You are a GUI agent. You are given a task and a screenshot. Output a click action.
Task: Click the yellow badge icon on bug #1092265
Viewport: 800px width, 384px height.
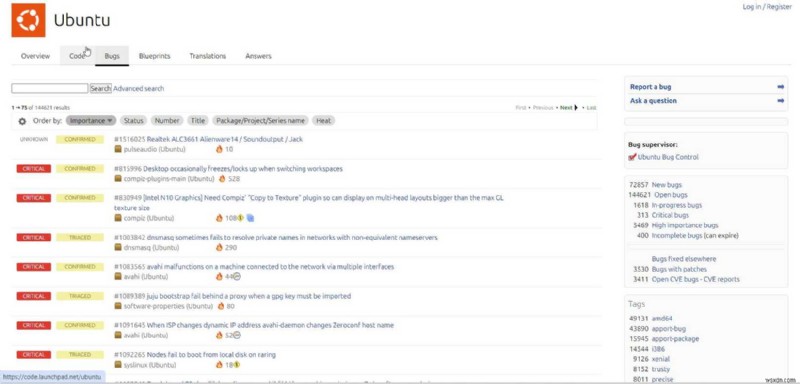[237, 365]
